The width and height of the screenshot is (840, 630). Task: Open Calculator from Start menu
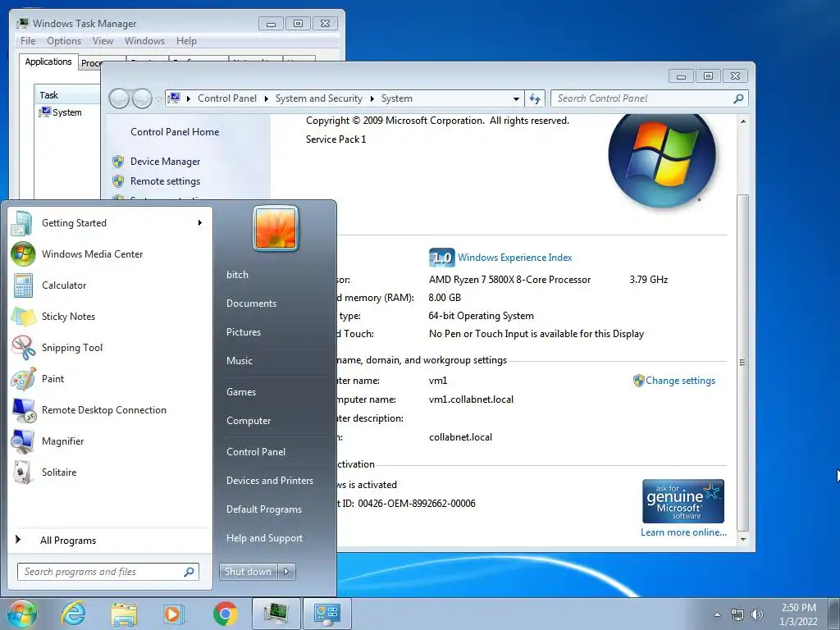click(110, 285)
